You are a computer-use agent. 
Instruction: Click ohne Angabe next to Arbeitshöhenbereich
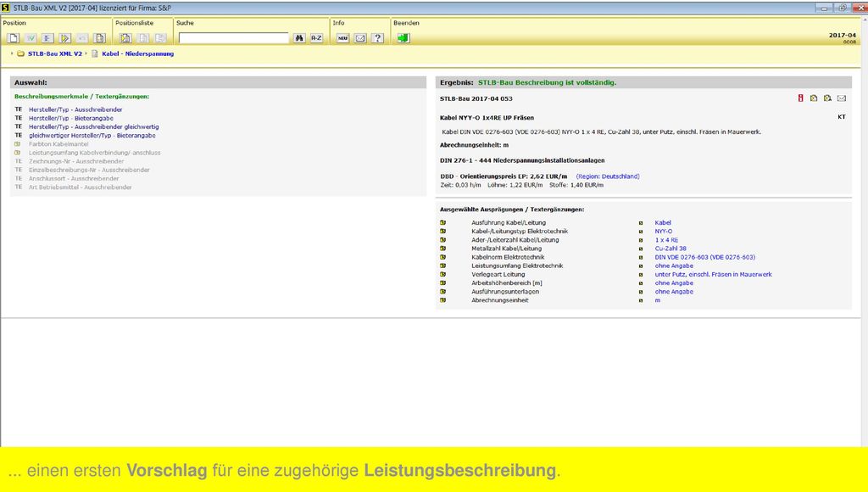tap(674, 283)
